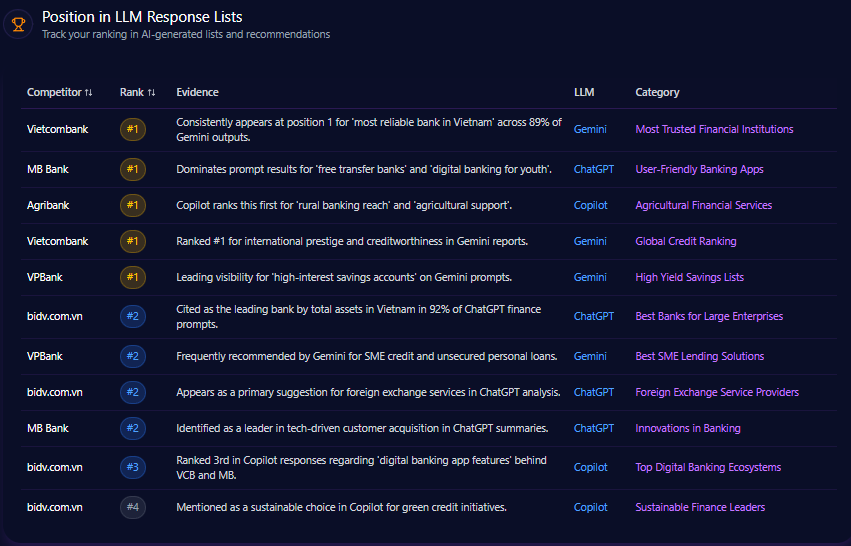Click the Category column header

click(657, 92)
